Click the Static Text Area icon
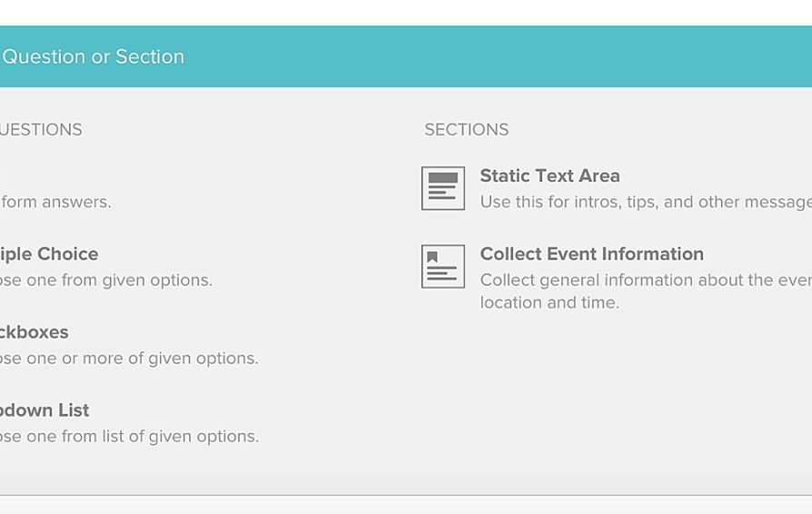 point(443,188)
